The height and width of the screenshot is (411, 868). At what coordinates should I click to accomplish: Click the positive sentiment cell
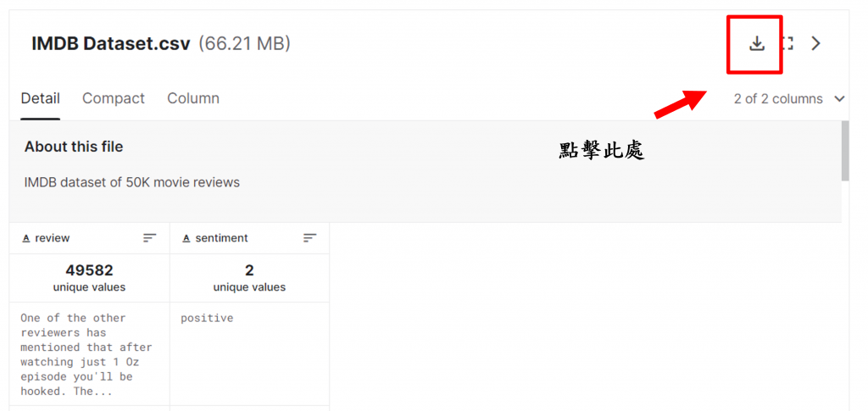(249, 354)
